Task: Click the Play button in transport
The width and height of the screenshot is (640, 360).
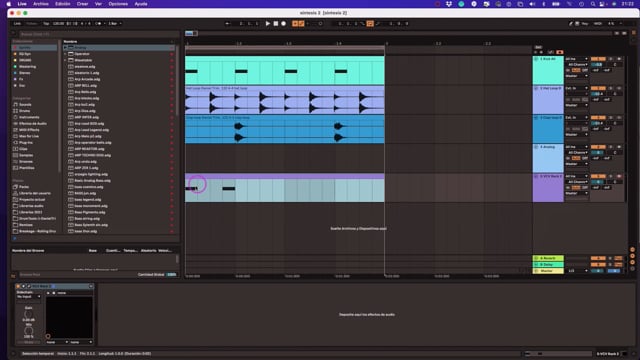Action: 268,24
